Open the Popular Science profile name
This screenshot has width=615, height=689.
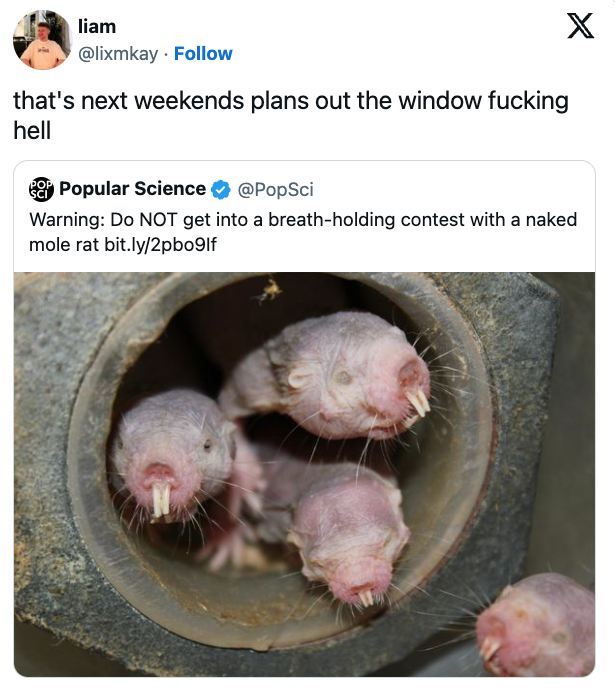click(132, 189)
